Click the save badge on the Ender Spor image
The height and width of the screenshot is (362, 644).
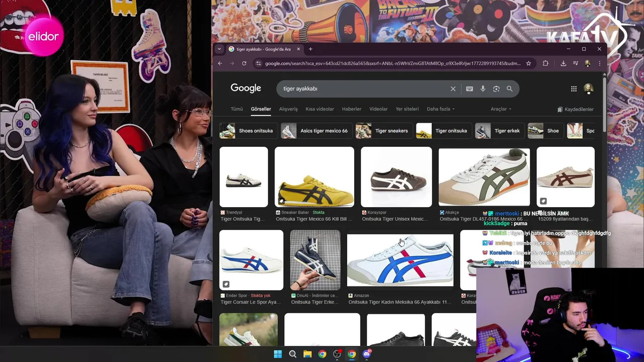(x=226, y=284)
